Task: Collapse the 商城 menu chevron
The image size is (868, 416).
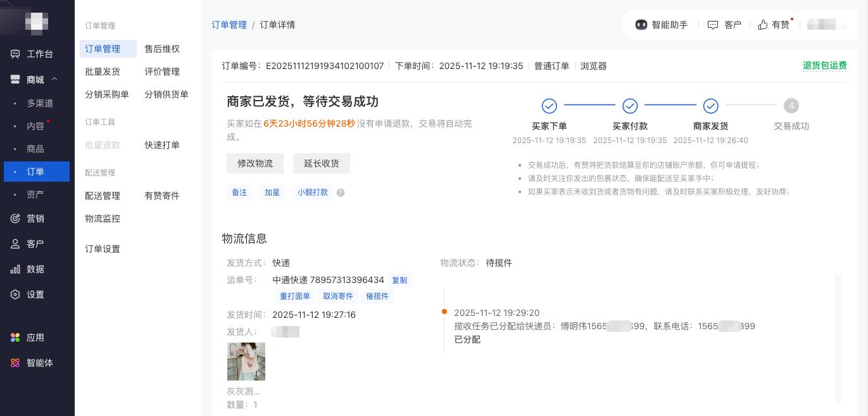Action: click(x=54, y=79)
